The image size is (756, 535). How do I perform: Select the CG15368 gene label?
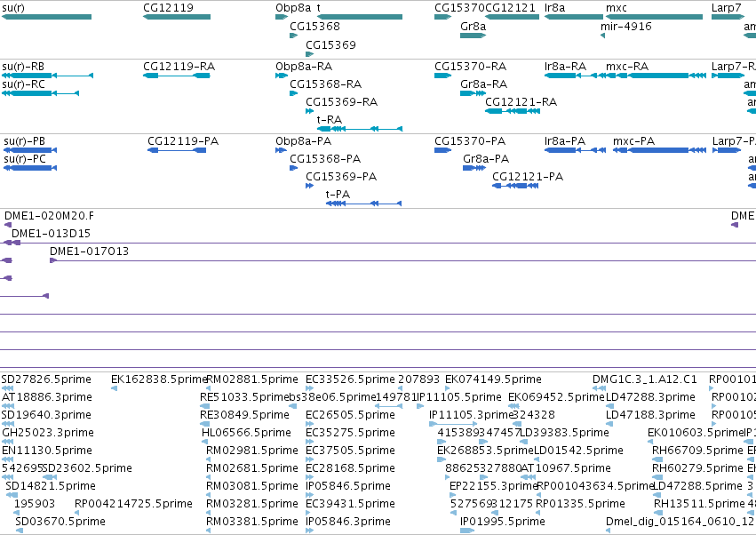click(314, 26)
